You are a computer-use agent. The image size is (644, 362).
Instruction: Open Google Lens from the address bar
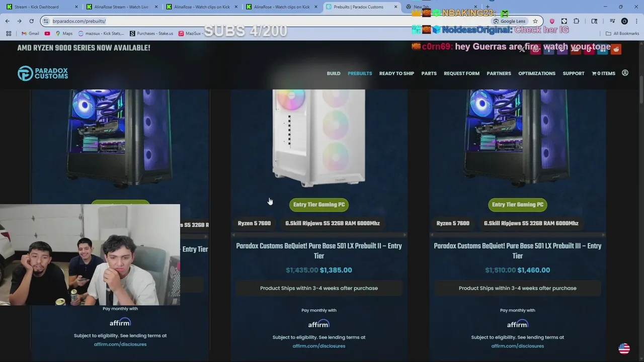click(509, 21)
